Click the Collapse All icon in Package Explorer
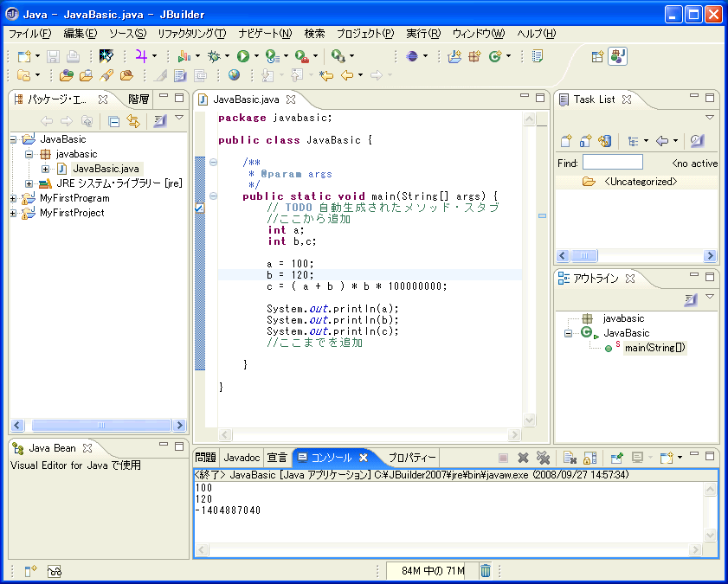 (x=114, y=121)
